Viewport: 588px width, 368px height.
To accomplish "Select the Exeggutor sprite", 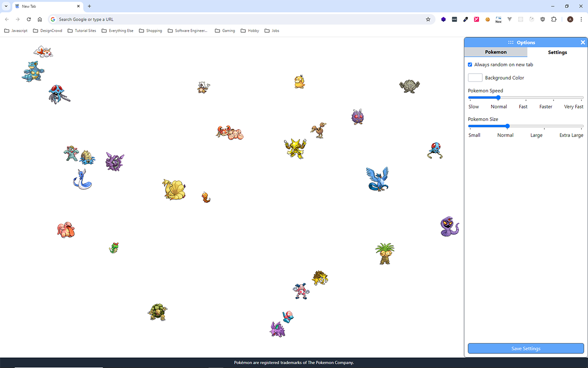I will point(385,254).
